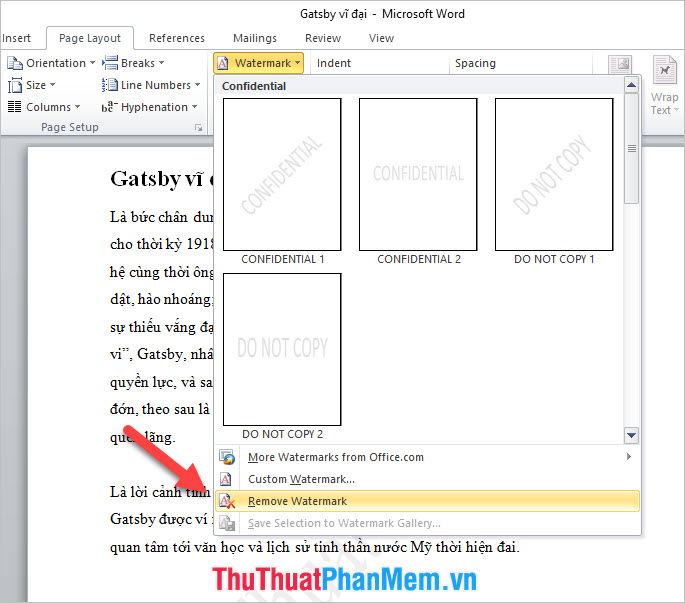Open the Page Setup dialog launcher
The image size is (685, 603).
point(199,128)
